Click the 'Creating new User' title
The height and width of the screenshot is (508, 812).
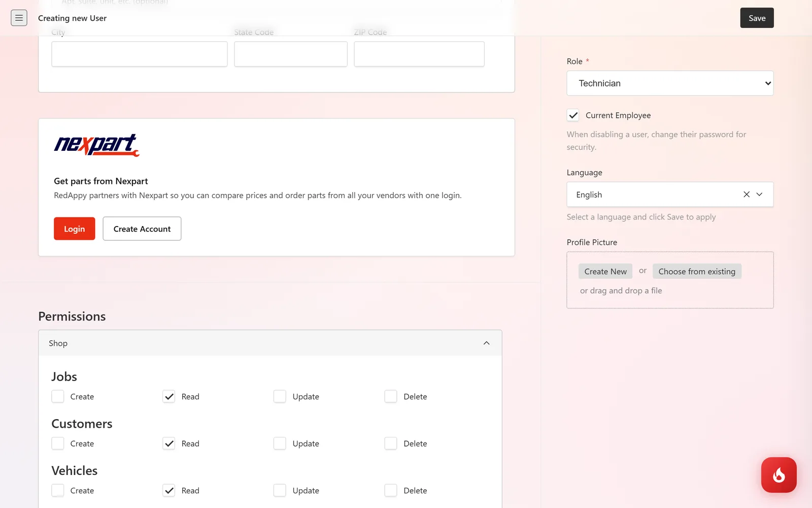click(x=72, y=18)
